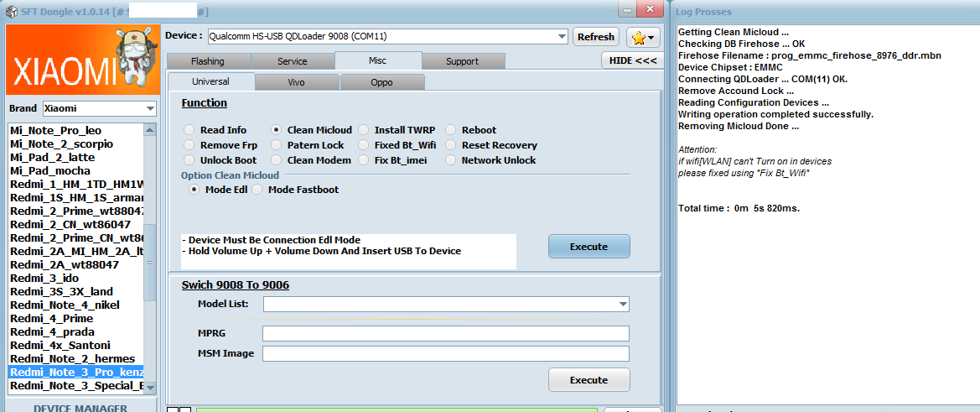The height and width of the screenshot is (412, 980).
Task: Select the Reboot radio option
Action: 450,130
